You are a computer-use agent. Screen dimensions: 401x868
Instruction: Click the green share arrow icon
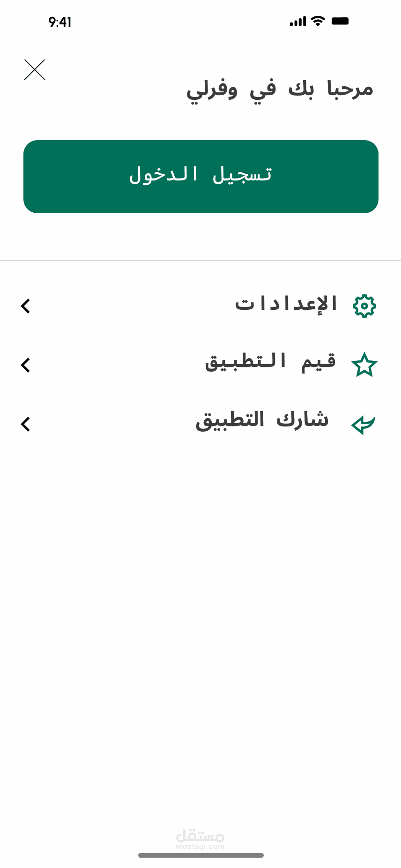pos(364,424)
